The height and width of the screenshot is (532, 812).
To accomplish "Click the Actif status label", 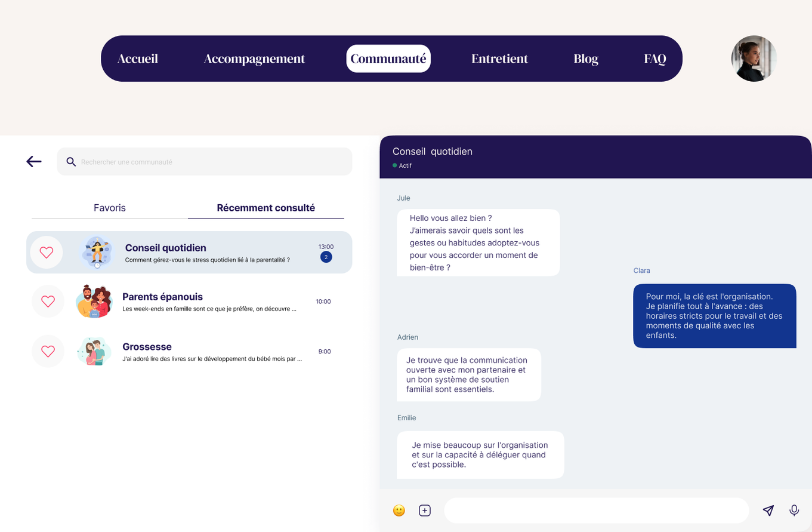I will coord(405,165).
